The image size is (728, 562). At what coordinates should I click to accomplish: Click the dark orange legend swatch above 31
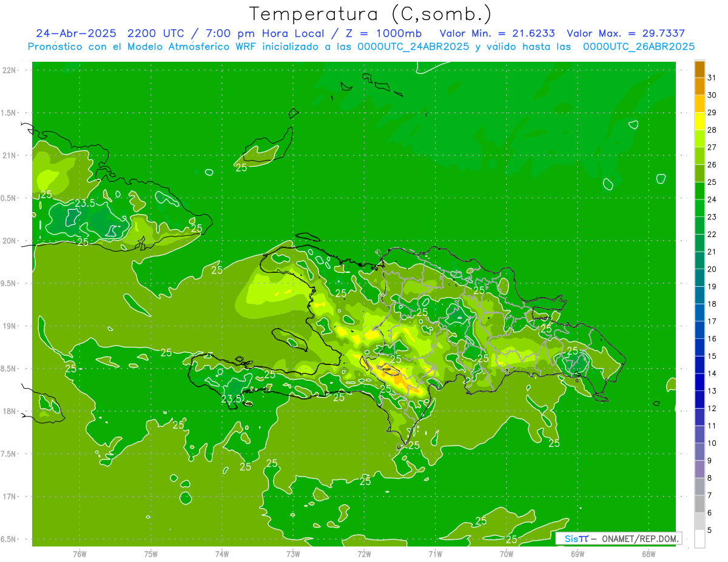(699, 69)
